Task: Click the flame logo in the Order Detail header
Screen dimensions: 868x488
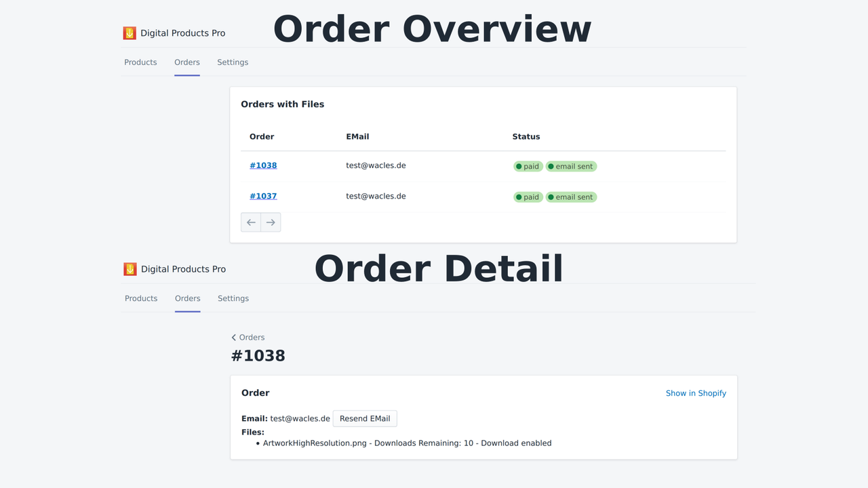Action: click(x=130, y=268)
